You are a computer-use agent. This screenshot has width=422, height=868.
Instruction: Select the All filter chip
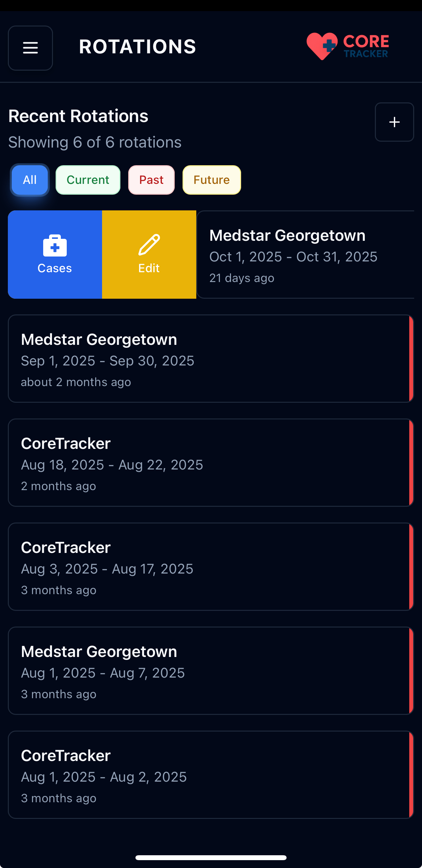click(x=30, y=180)
